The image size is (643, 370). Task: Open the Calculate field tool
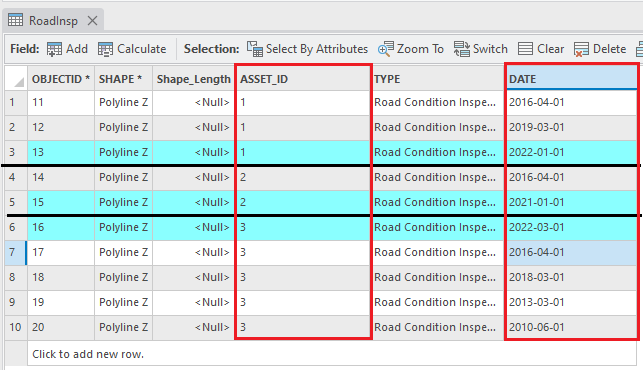pyautogui.click(x=132, y=49)
